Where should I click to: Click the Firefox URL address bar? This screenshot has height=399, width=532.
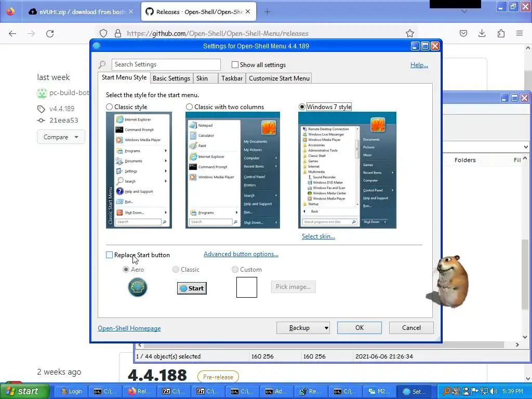coord(258,33)
